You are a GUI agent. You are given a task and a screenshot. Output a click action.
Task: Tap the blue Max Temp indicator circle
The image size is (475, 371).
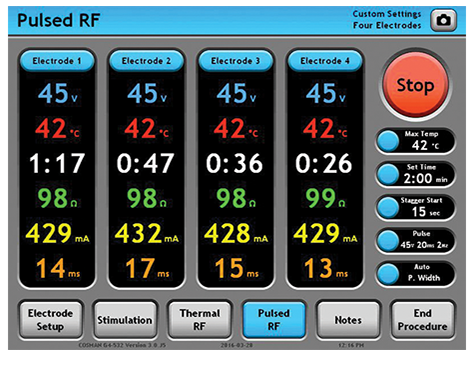tap(388, 141)
